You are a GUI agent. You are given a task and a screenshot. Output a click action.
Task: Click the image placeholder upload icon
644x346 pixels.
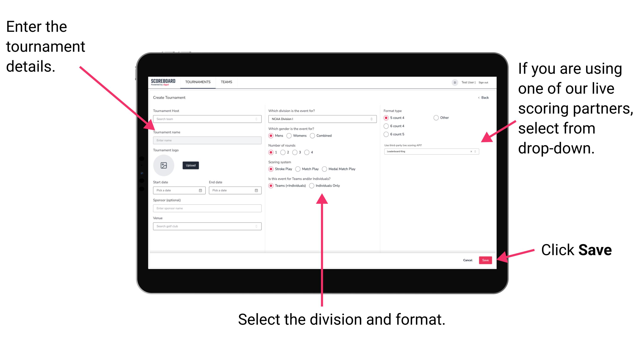[163, 165]
